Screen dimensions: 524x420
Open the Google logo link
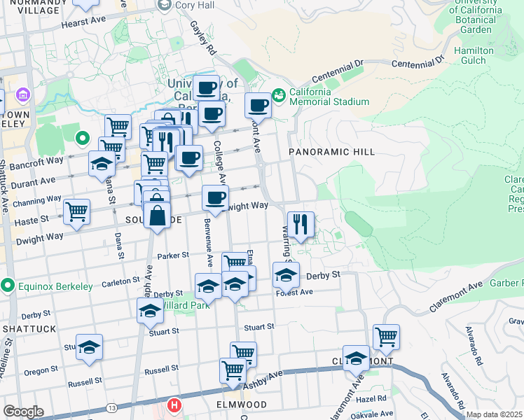(23, 412)
